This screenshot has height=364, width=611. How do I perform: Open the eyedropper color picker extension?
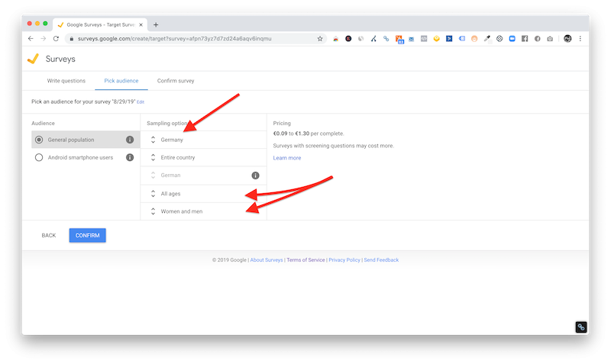[x=487, y=39]
